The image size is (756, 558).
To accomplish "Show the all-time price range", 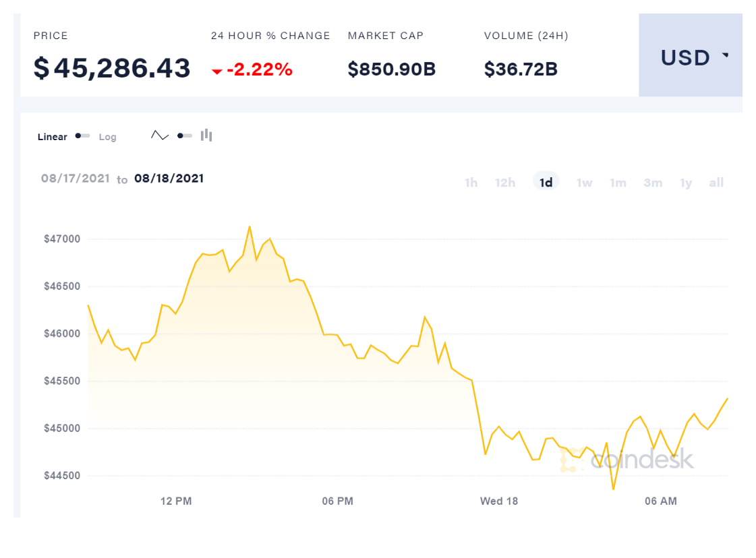I will (x=716, y=183).
